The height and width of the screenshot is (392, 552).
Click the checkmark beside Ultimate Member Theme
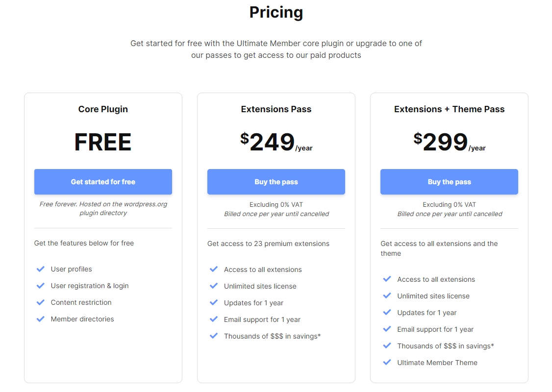(x=387, y=363)
